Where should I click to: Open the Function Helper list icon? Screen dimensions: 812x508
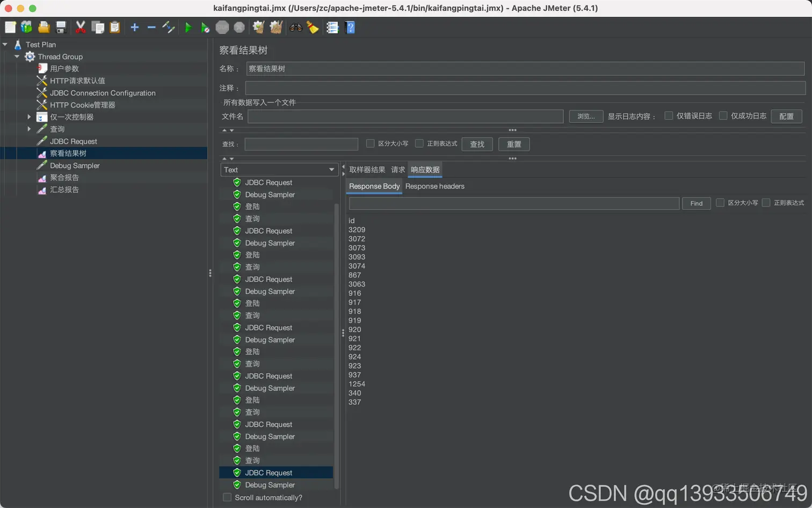(x=332, y=27)
